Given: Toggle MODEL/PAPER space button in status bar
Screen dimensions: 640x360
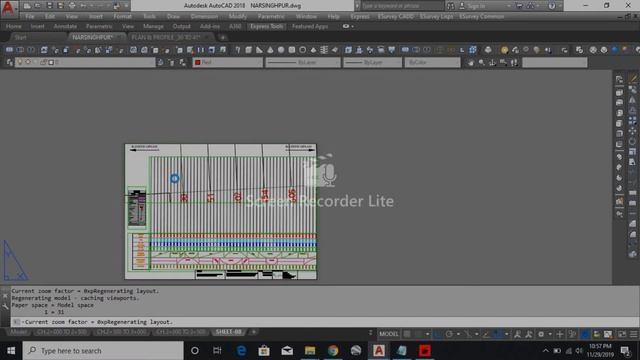Looking at the screenshot, I should click(389, 334).
